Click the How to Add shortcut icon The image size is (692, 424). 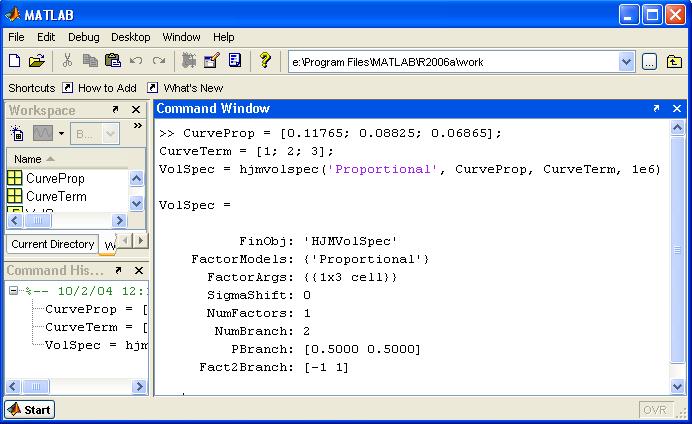click(67, 87)
